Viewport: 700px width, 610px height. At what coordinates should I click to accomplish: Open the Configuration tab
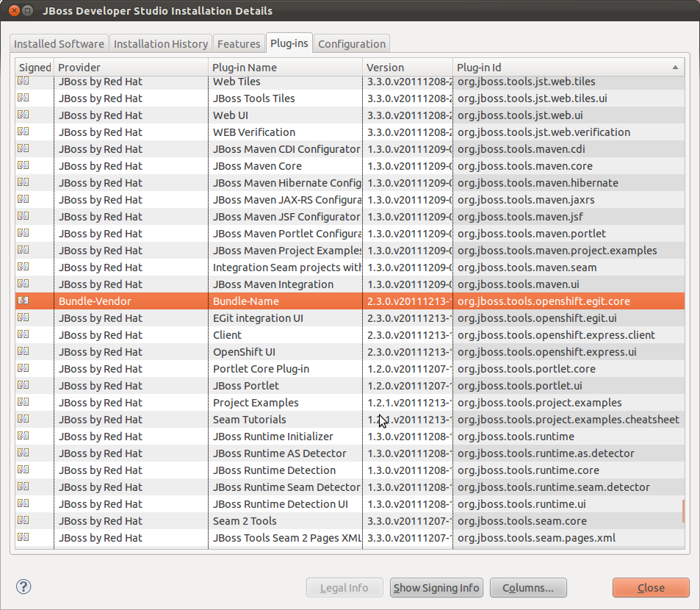click(x=352, y=44)
